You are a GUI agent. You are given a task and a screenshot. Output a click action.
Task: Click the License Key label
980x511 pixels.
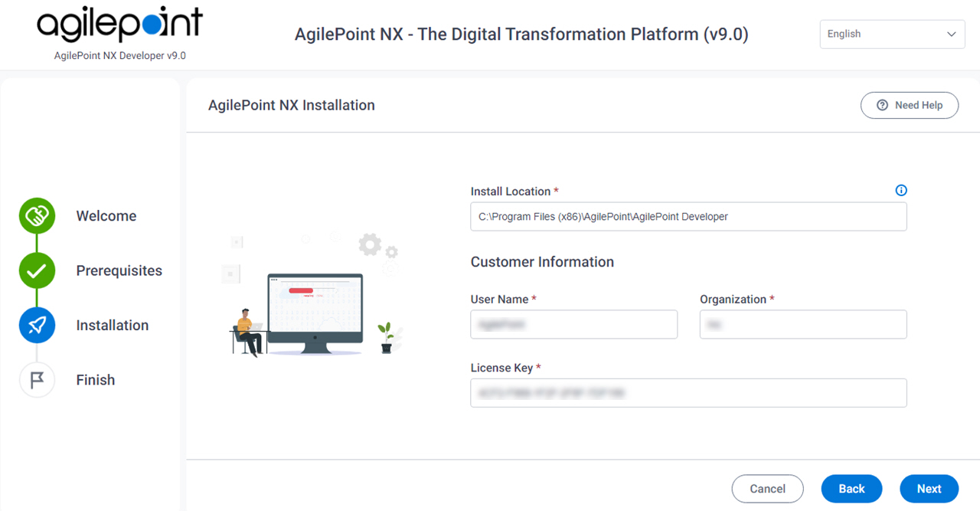(505, 368)
